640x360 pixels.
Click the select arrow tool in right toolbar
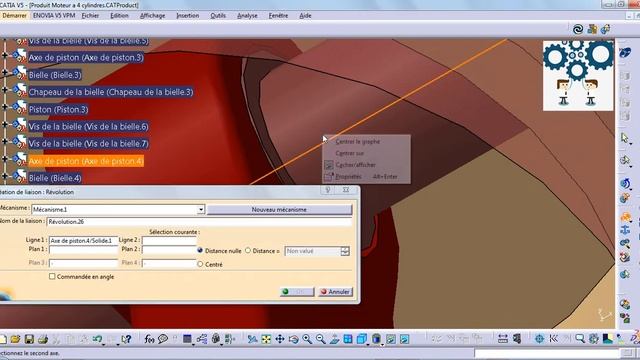coord(624,138)
